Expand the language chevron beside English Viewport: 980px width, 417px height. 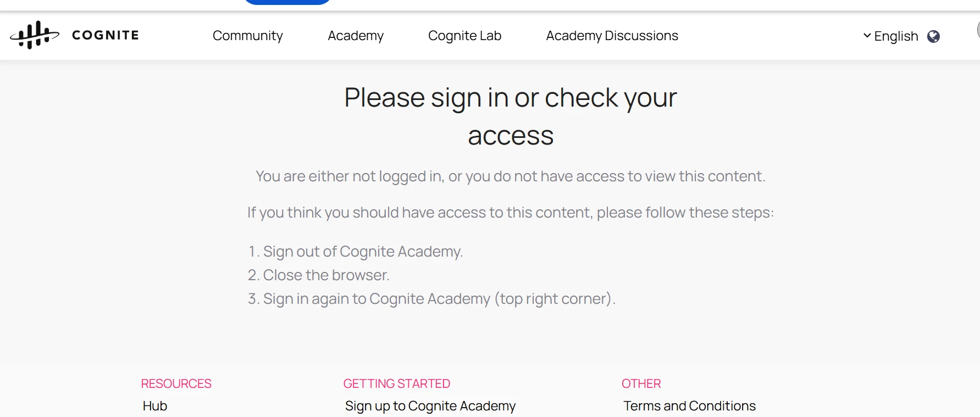tap(867, 36)
